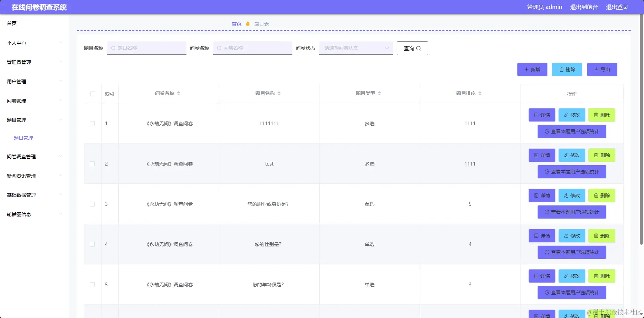This screenshot has width=644, height=318.
Task: Click plus icon on 新增 button
Action: [x=526, y=70]
